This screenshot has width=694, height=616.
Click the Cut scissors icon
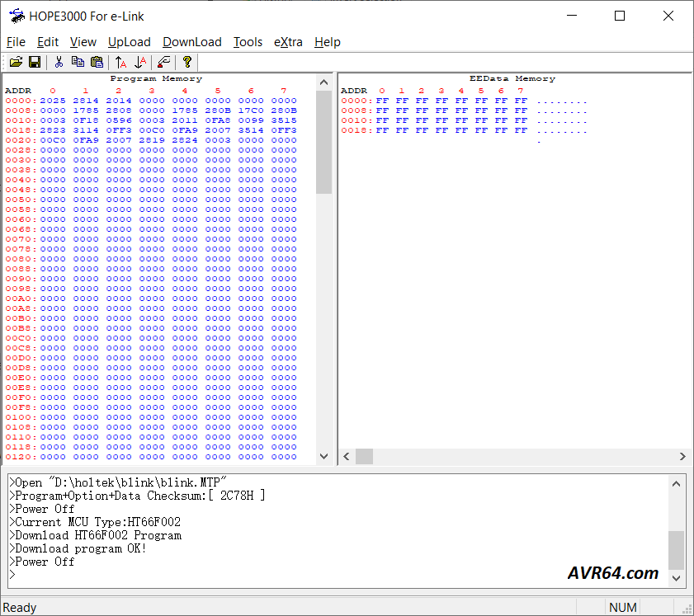pyautogui.click(x=59, y=62)
